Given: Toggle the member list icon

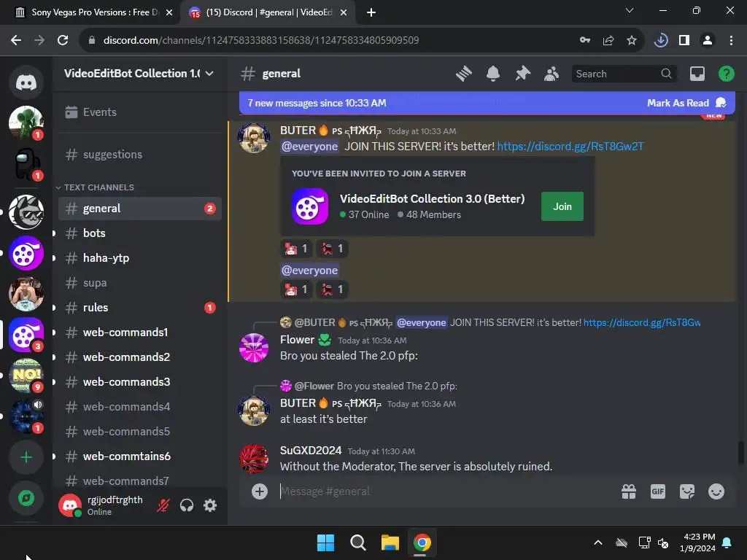Looking at the screenshot, I should tap(551, 74).
